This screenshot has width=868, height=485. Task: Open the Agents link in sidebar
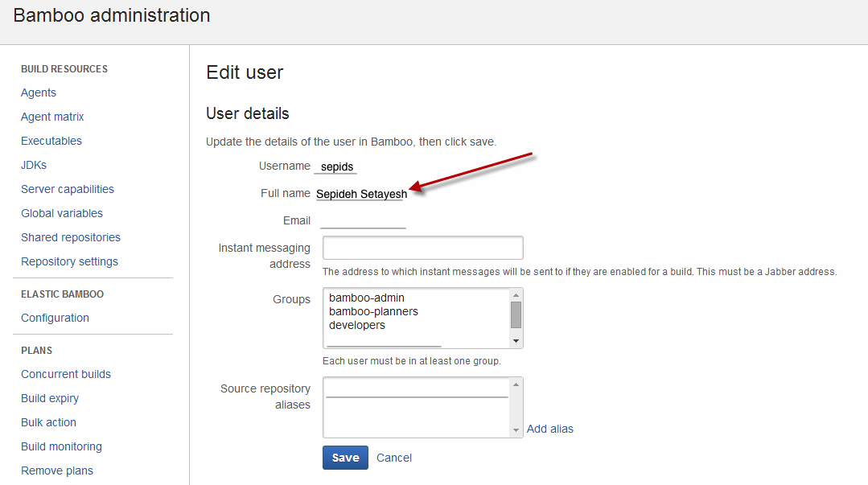pos(38,92)
